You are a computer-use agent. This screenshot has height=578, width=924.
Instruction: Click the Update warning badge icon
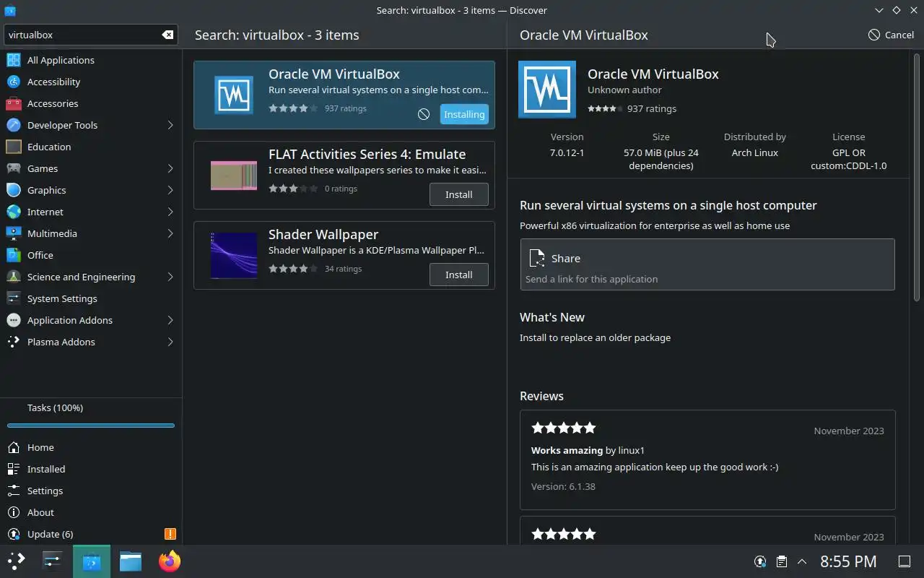[x=170, y=534]
